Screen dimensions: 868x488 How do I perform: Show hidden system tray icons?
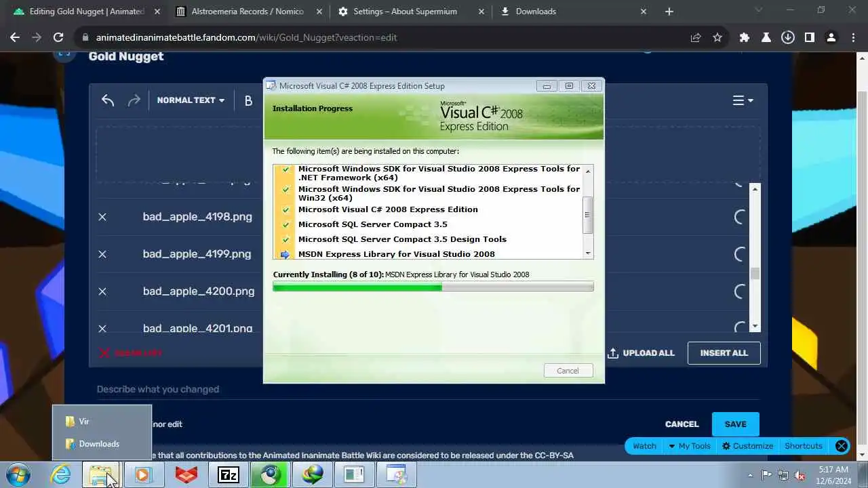pos(750,475)
